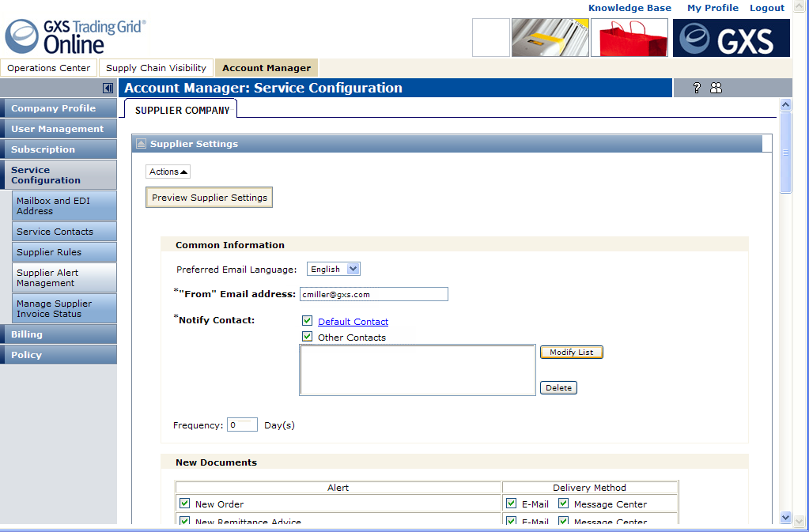
Task: Open User Management menu
Action: (x=59, y=129)
